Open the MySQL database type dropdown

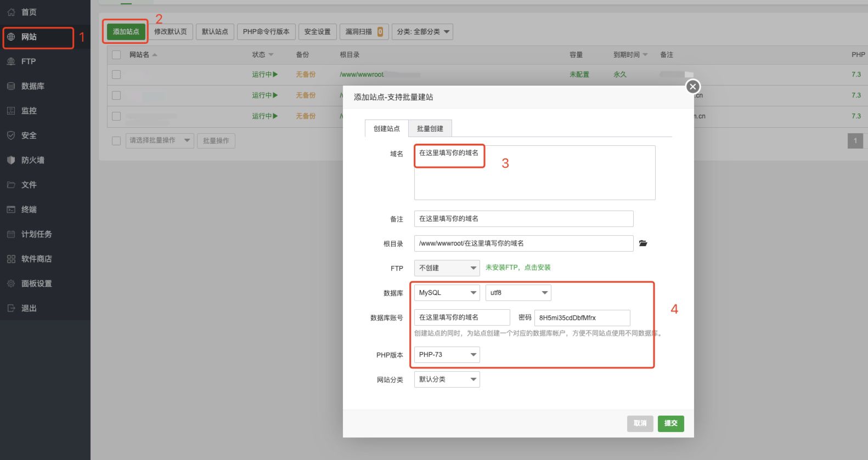pyautogui.click(x=447, y=293)
